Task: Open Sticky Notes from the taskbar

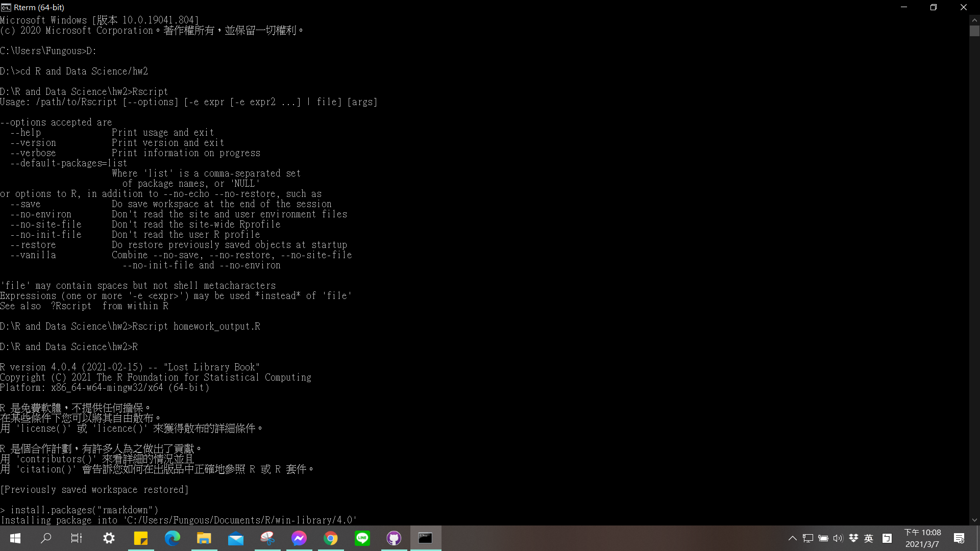Action: click(x=141, y=538)
